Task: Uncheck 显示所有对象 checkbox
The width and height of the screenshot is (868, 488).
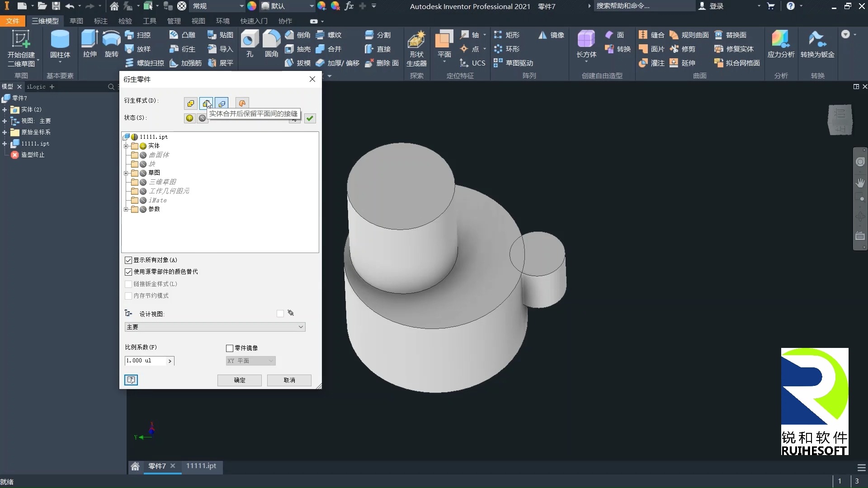Action: (128, 260)
